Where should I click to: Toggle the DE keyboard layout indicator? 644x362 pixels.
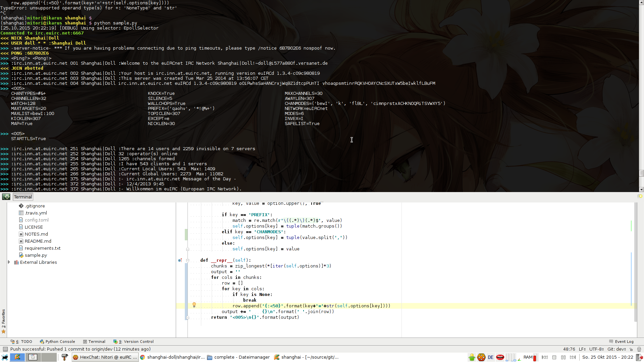click(490, 357)
